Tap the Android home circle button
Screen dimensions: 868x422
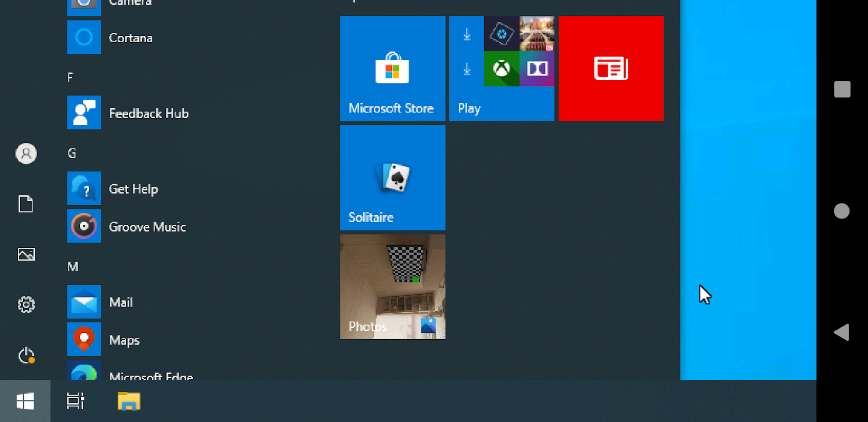coord(842,211)
